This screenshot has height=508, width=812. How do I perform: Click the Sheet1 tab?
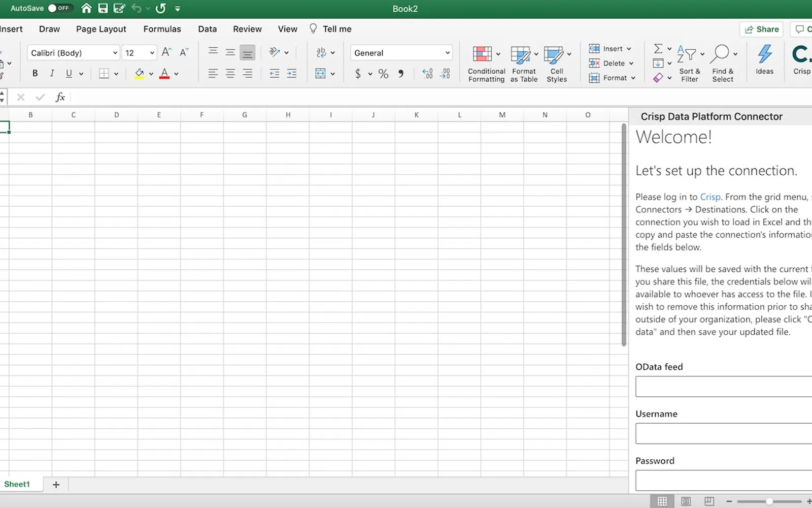[17, 484]
